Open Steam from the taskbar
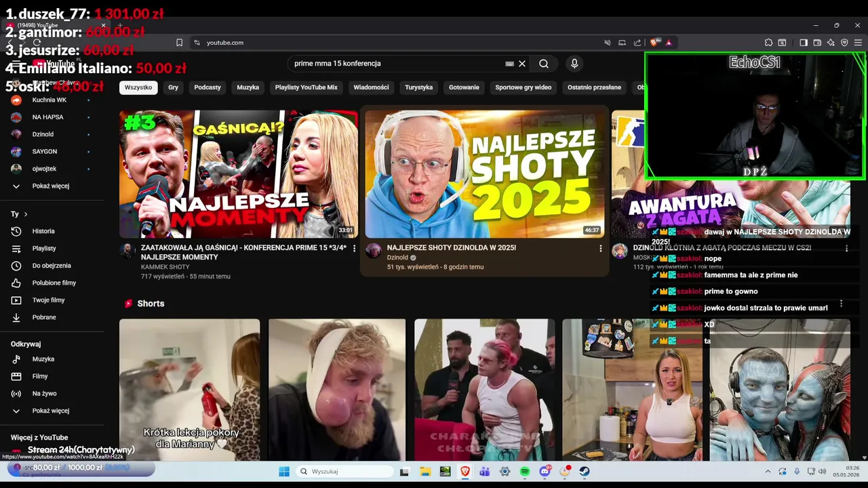Screen dimensions: 868x488 coord(585,472)
